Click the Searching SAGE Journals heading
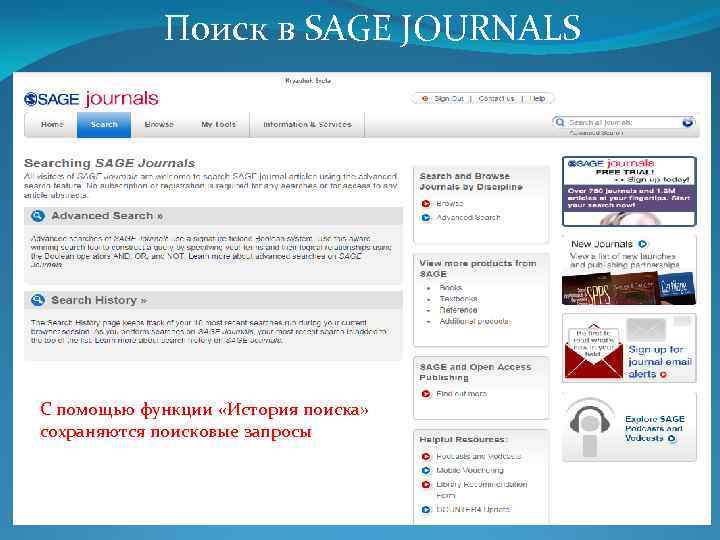Viewport: 720px width, 540px height. coord(110,163)
